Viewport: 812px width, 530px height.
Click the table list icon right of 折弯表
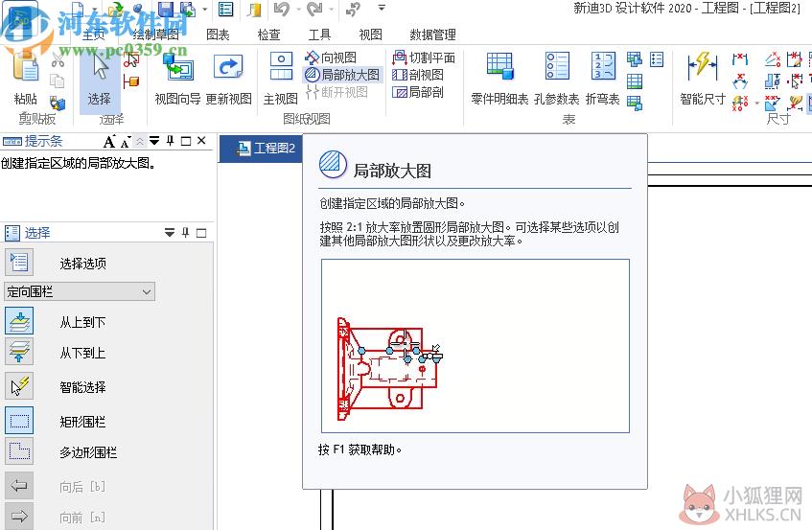tap(657, 59)
